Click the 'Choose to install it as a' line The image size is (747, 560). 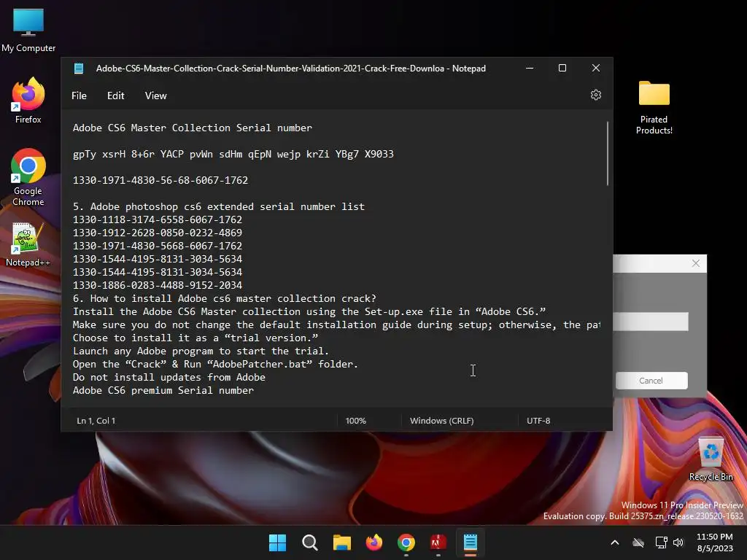click(196, 338)
